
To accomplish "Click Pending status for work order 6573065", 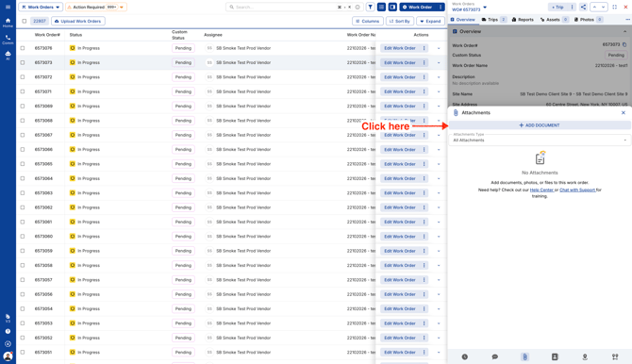I will pos(183,164).
